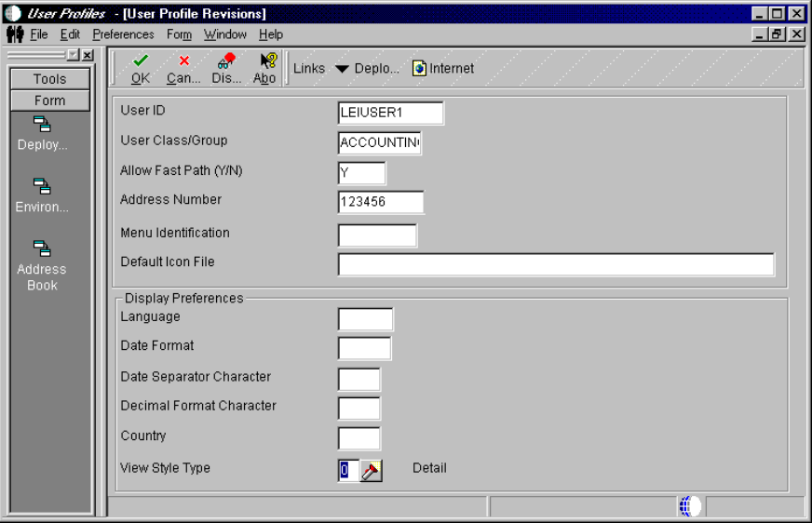The width and height of the screenshot is (812, 523).
Task: Open the Help menu
Action: tap(271, 34)
